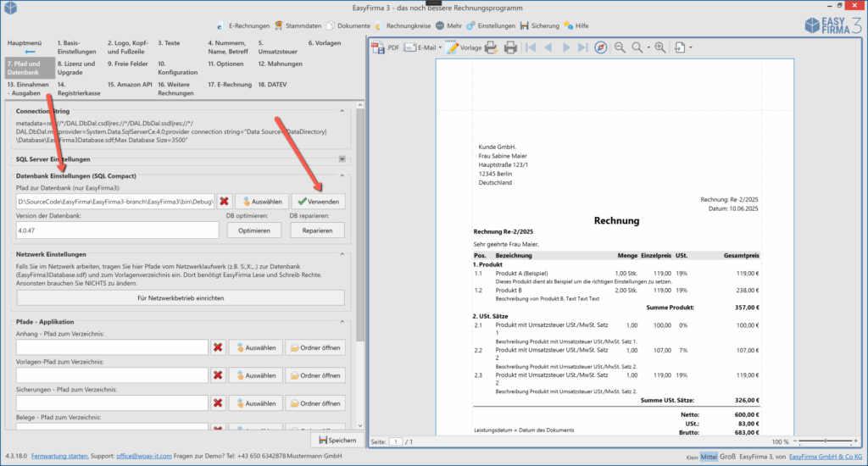Image resolution: width=868 pixels, height=466 pixels.
Task: Switch to 5. Umsatzsteuer tab
Action: click(x=277, y=47)
